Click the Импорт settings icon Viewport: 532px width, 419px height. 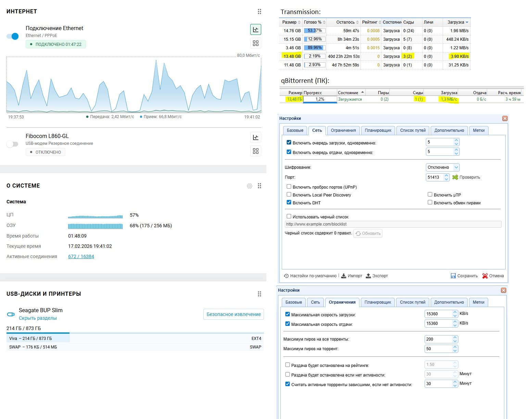[344, 276]
